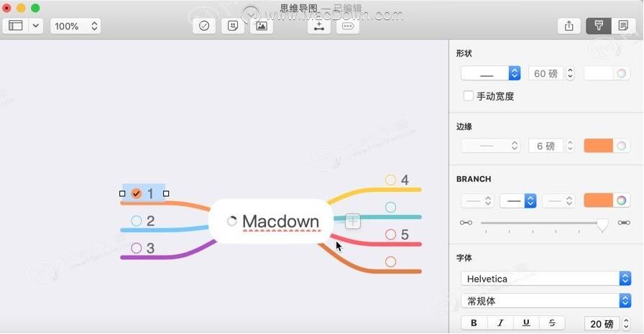The width and height of the screenshot is (644, 334).
Task: Select node 5 text
Action: [405, 234]
